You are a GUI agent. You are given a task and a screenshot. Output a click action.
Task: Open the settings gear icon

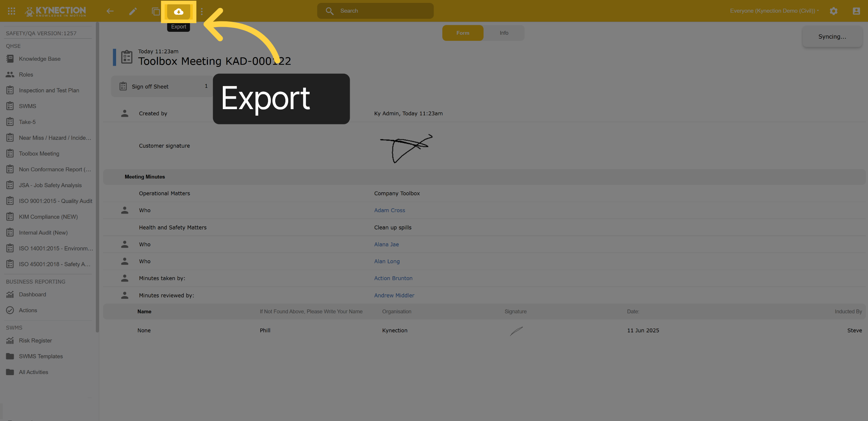coord(834,11)
